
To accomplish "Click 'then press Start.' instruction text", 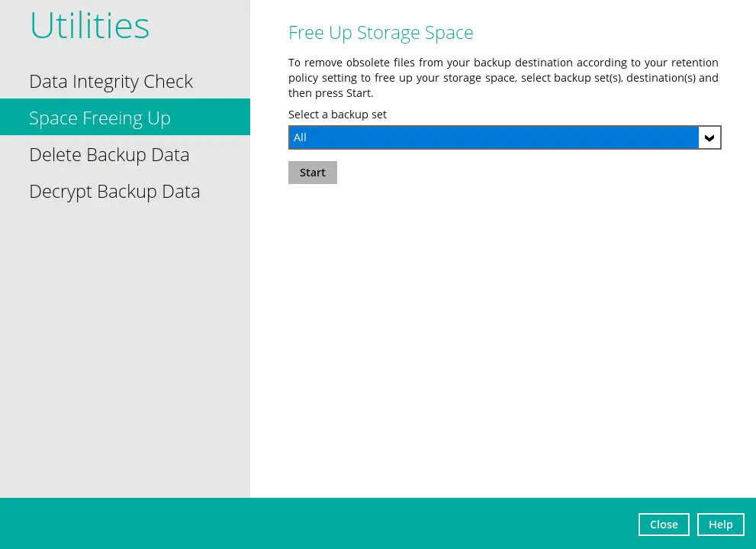I will point(331,93).
